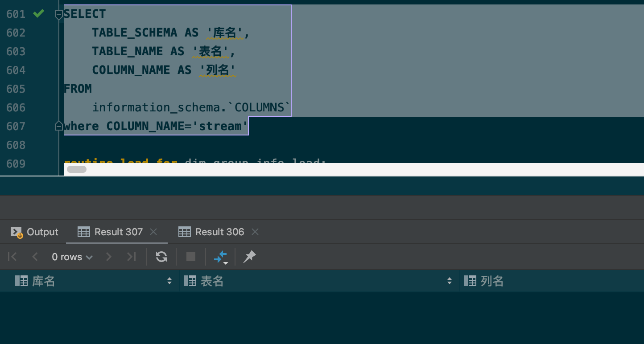Pin the result tab
This screenshot has width=644, height=344.
pyautogui.click(x=250, y=257)
